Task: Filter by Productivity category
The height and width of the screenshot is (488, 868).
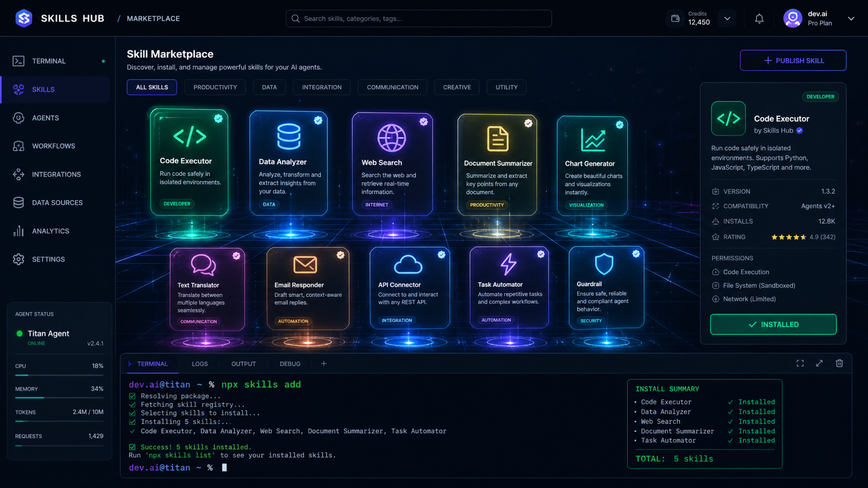Action: tap(215, 87)
